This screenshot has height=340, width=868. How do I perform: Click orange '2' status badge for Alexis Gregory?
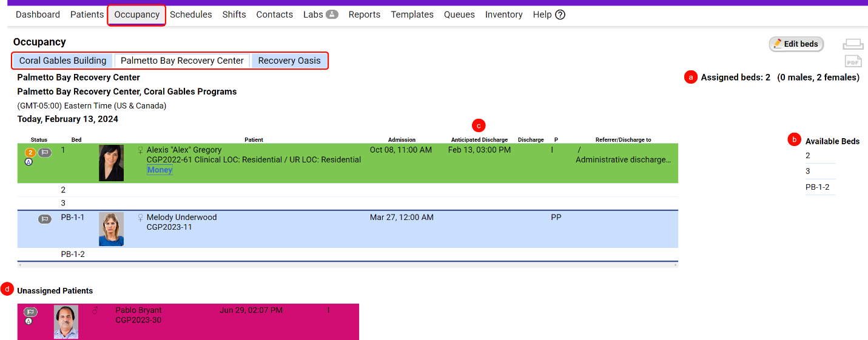[30, 153]
